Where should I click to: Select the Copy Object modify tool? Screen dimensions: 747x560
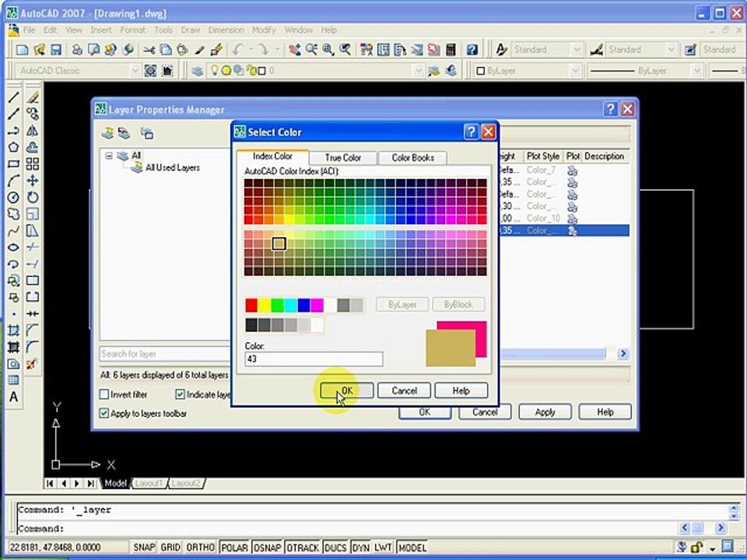coord(33,114)
